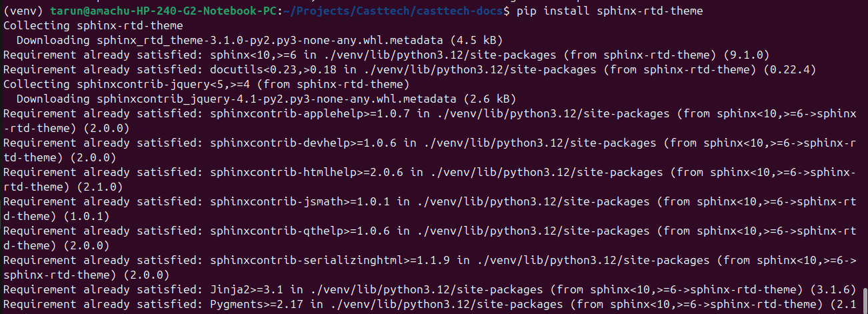Click the 'Collecting sphinx-rtd-theme' output line
Screen dimensions: 868x314
tap(93, 25)
